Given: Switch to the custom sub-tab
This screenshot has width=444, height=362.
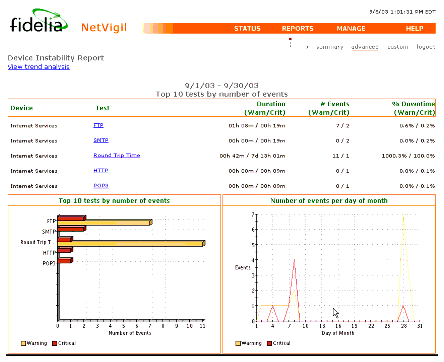Looking at the screenshot, I should click(398, 47).
